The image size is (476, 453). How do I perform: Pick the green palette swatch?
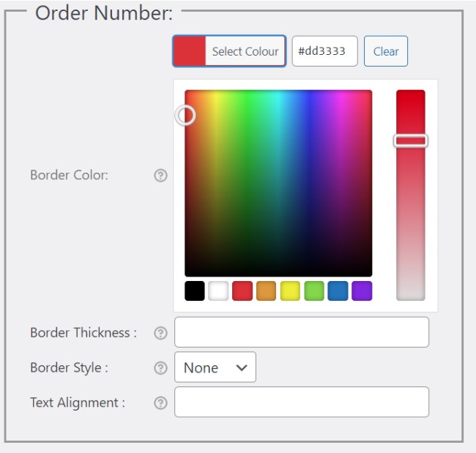point(314,291)
